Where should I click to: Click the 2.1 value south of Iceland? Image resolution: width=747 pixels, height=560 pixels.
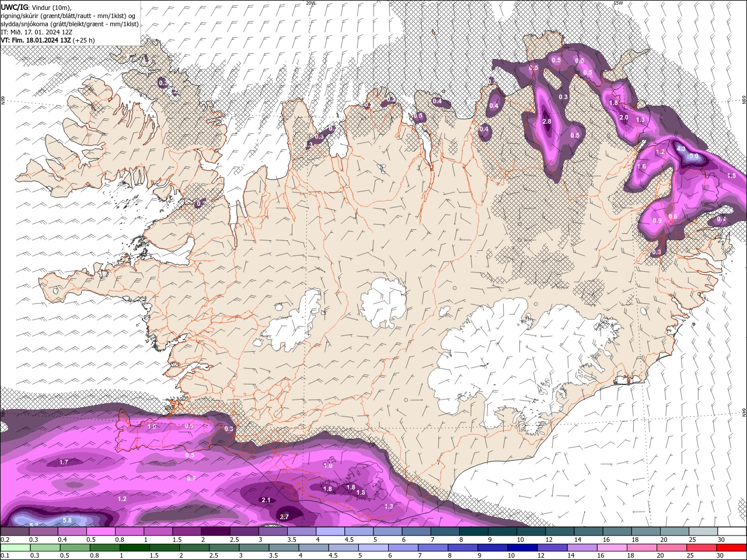(x=266, y=500)
